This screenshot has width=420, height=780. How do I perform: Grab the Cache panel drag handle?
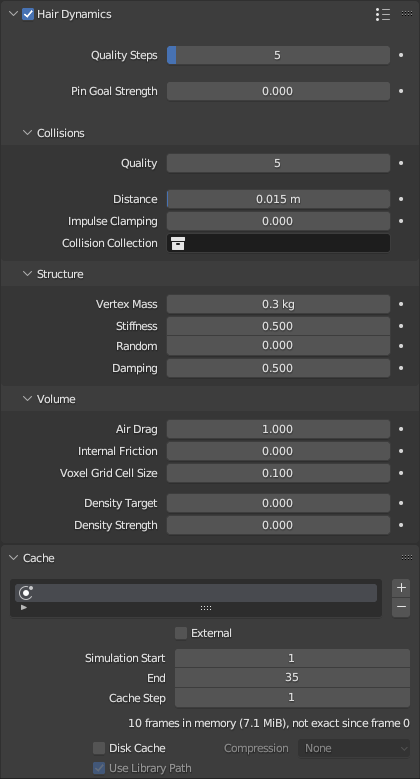pos(407,558)
